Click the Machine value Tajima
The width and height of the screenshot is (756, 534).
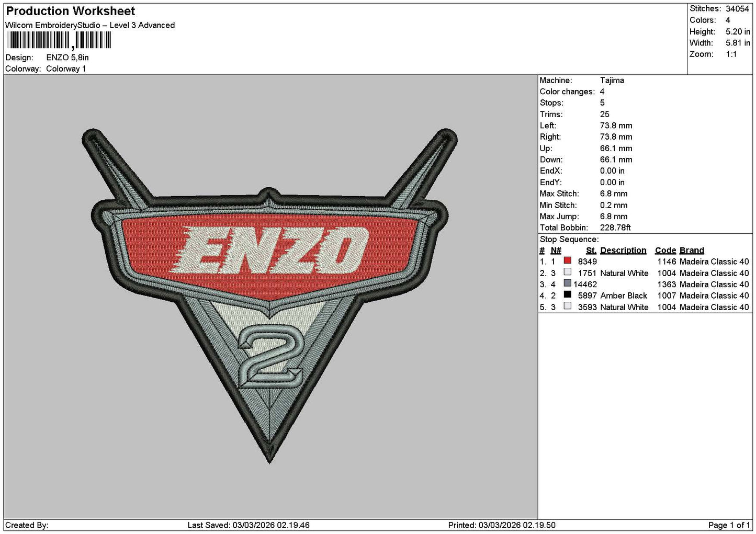click(x=612, y=81)
